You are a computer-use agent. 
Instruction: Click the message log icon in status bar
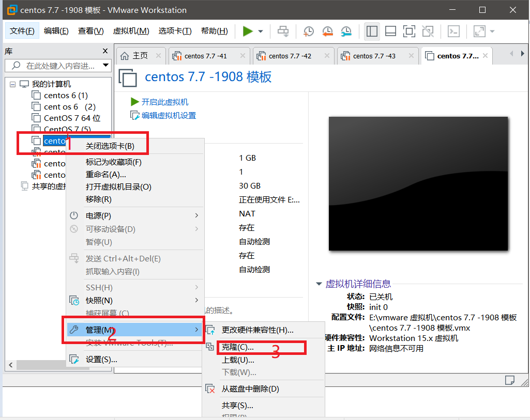(x=509, y=380)
